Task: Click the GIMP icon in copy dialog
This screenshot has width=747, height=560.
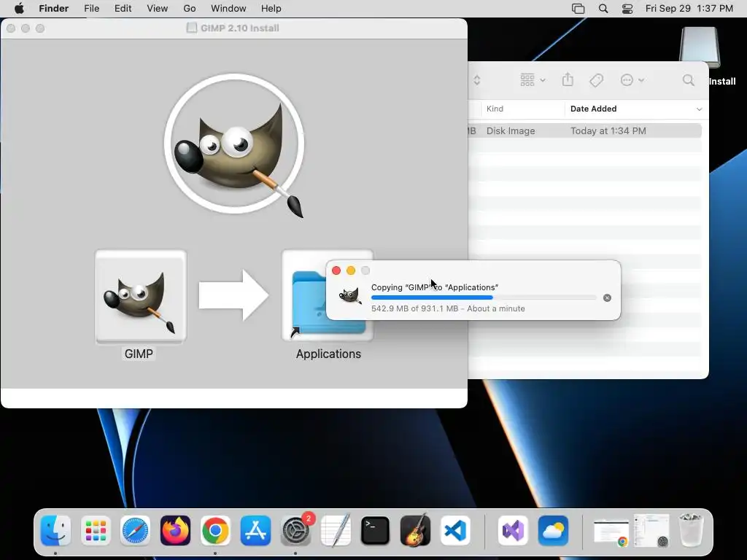Action: pyautogui.click(x=349, y=296)
